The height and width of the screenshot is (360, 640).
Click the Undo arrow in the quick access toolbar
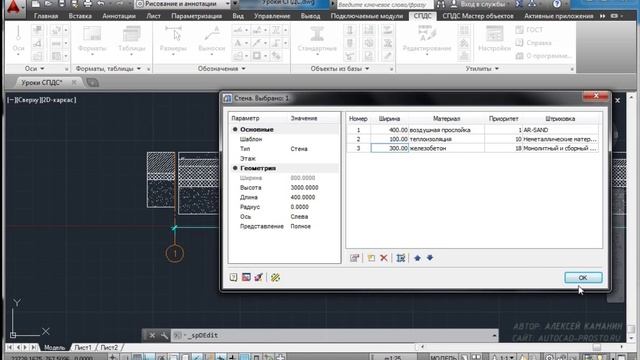pos(101,4)
